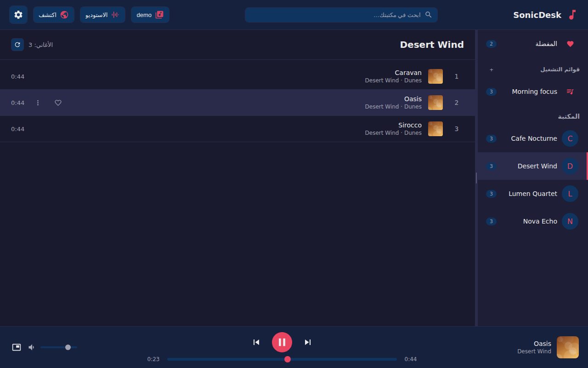Play the Sirocco track row
Screen dimensions: 588x368
pos(237,129)
